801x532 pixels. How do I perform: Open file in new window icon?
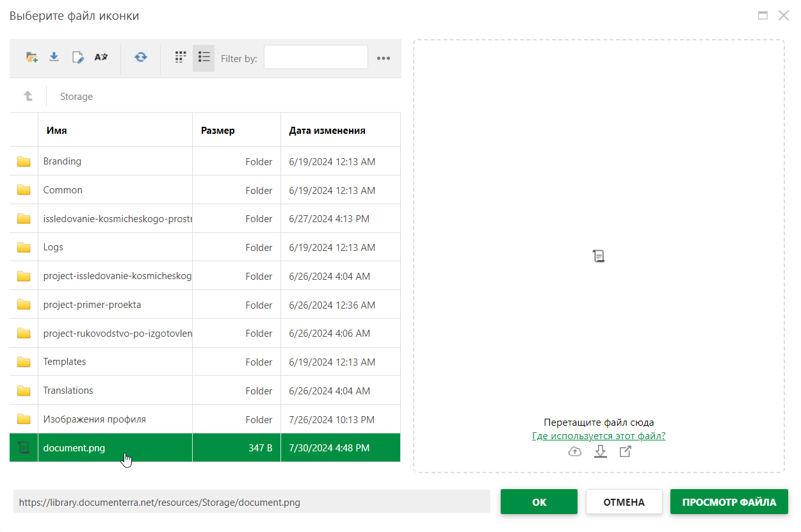626,452
